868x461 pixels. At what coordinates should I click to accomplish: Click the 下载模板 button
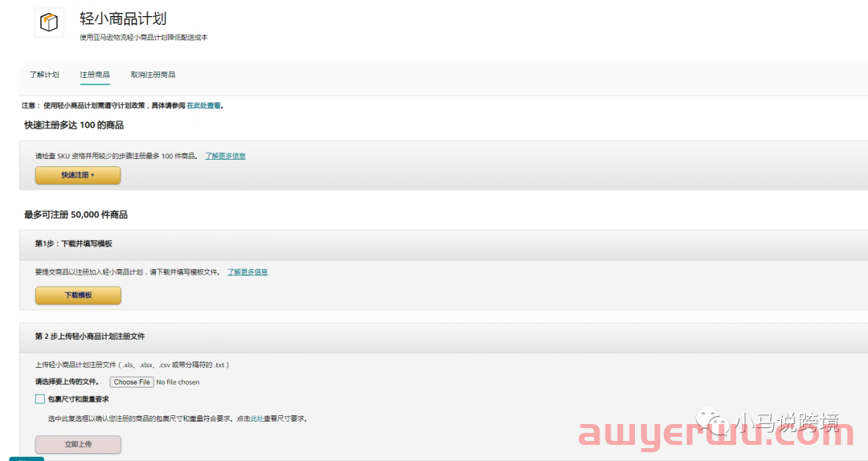pyautogui.click(x=78, y=296)
